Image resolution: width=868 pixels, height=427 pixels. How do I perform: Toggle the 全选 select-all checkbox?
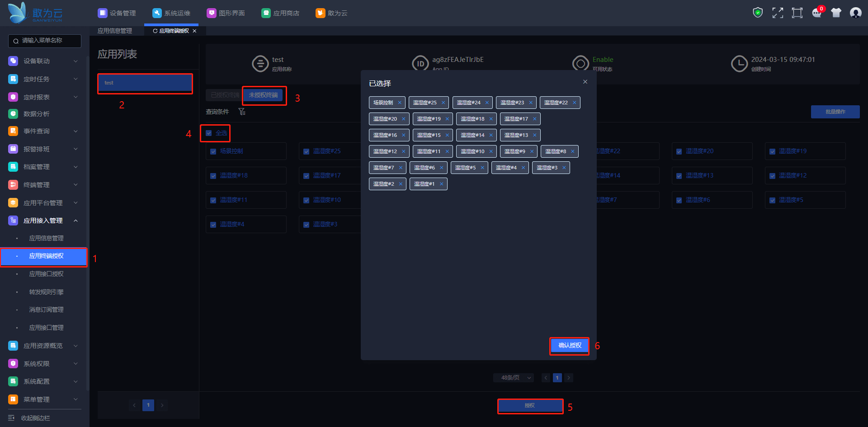pos(209,133)
